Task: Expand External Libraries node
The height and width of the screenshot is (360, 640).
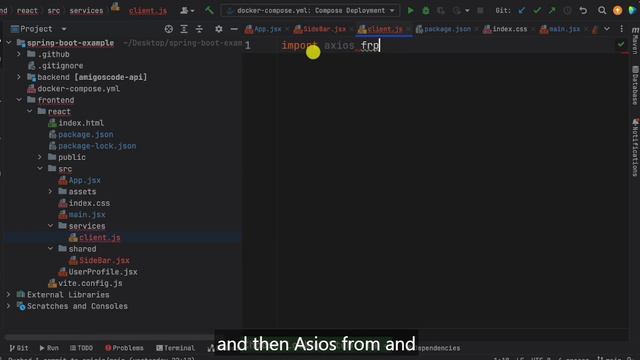Action: tap(9, 294)
